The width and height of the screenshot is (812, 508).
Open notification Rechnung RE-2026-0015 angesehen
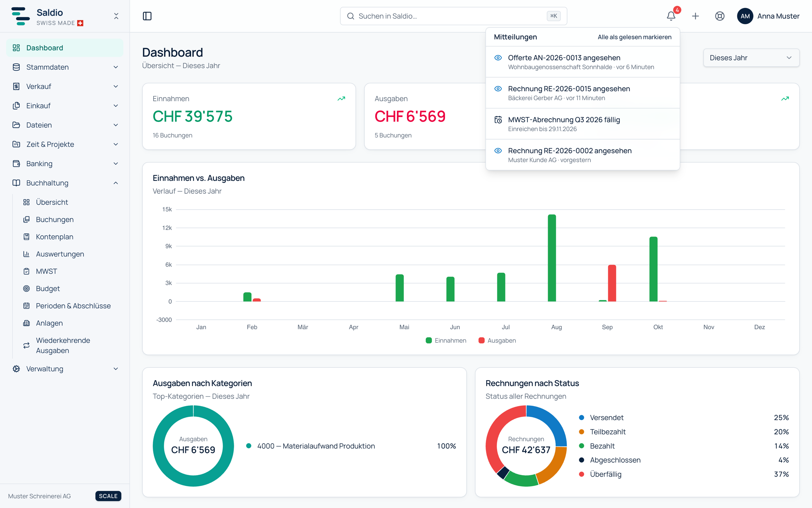(x=583, y=93)
